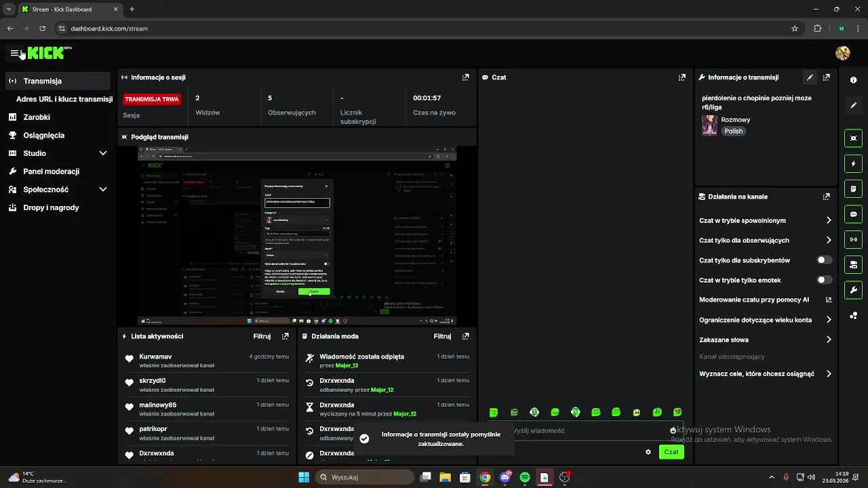This screenshot has width=868, height=488.
Task: Reload the dashboard page
Action: coord(42,28)
